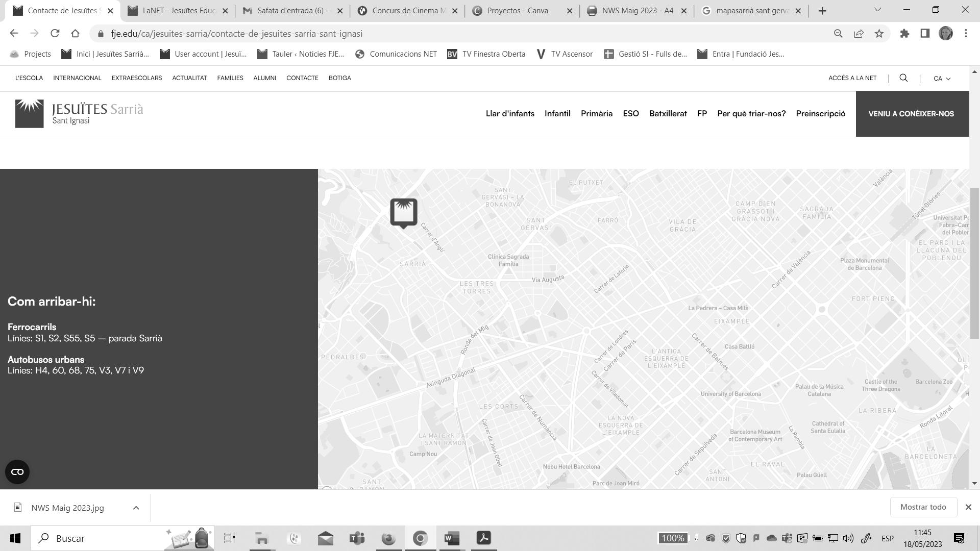Open the share-this-page icon in the address bar
The width and height of the screenshot is (980, 551).
tap(859, 34)
